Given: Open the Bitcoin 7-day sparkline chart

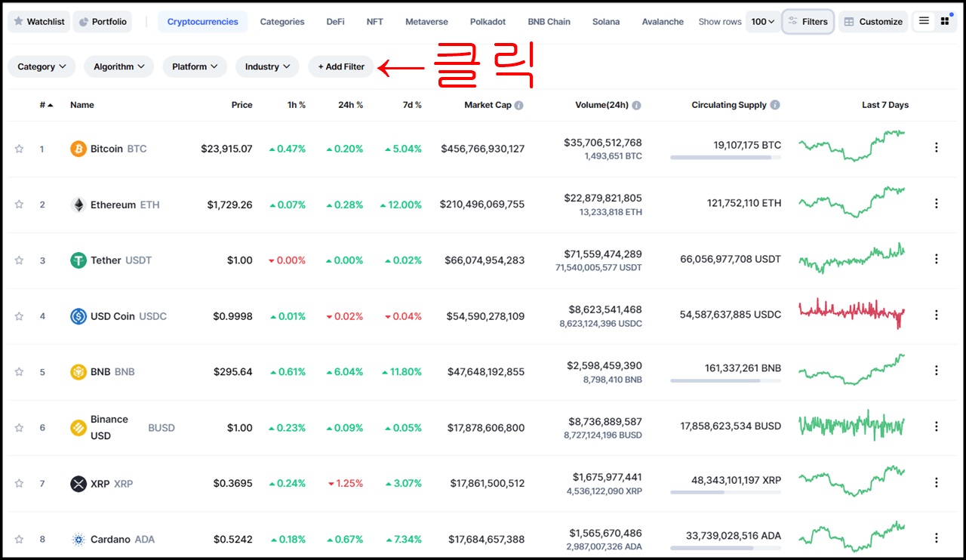Looking at the screenshot, I should 852,146.
